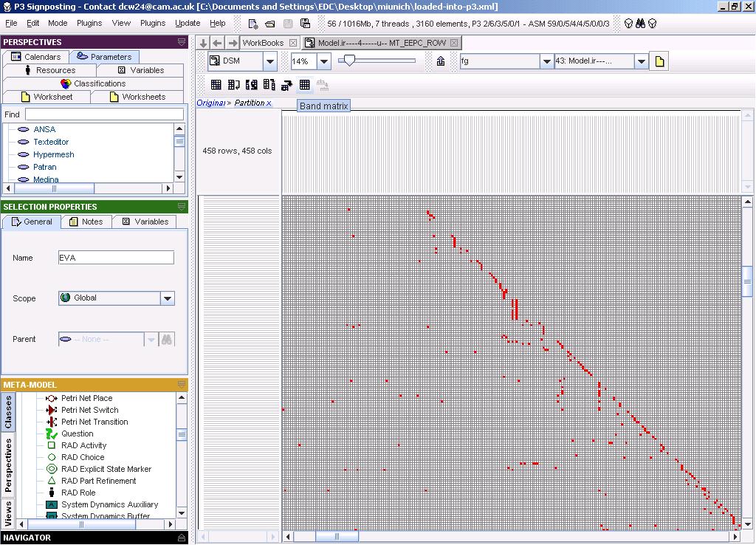The image size is (756, 545).
Task: Open the Plugins menu
Action: (x=89, y=23)
